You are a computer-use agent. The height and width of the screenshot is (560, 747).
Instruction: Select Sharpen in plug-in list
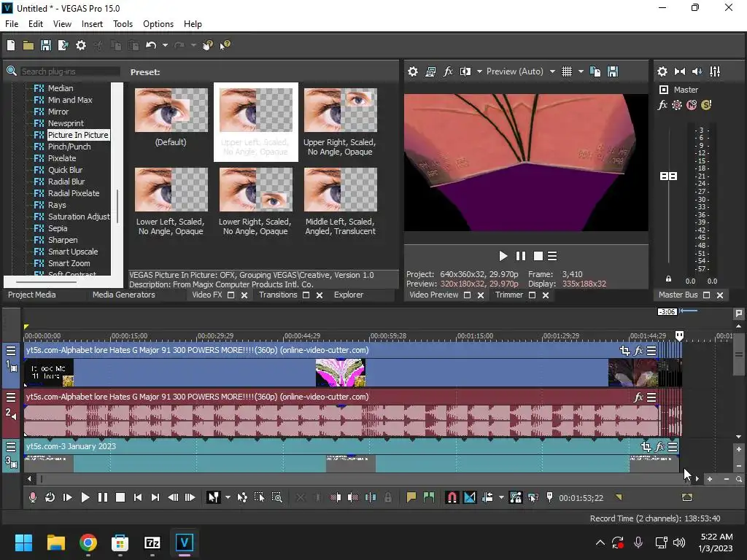click(63, 240)
